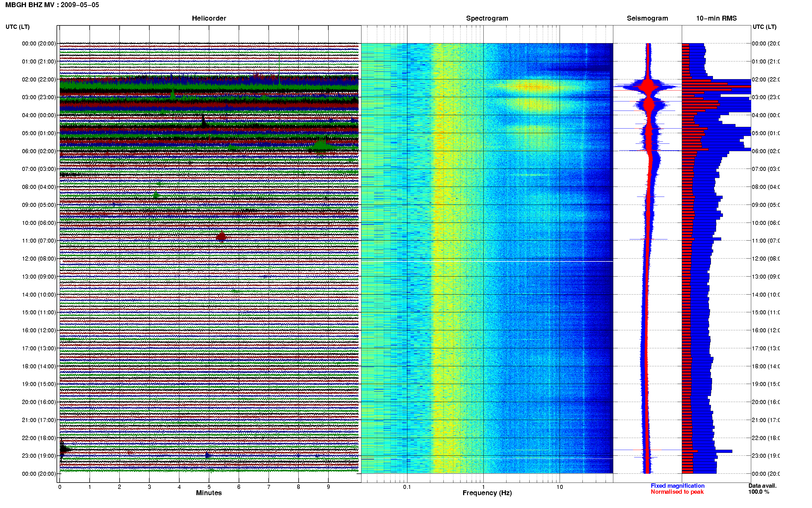812x508 pixels.
Task: Click the left '15:00 (11:00)' time label
Action: tap(39, 313)
